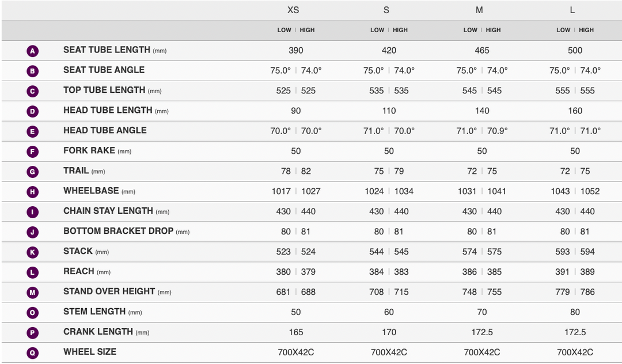This screenshot has height=364, width=622.
Task: Click the purple B badge icon
Action: (x=33, y=71)
